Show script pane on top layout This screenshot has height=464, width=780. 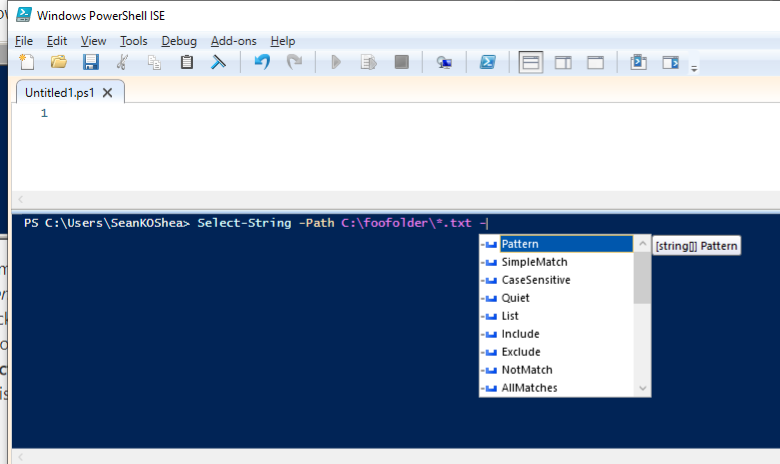[x=530, y=63]
